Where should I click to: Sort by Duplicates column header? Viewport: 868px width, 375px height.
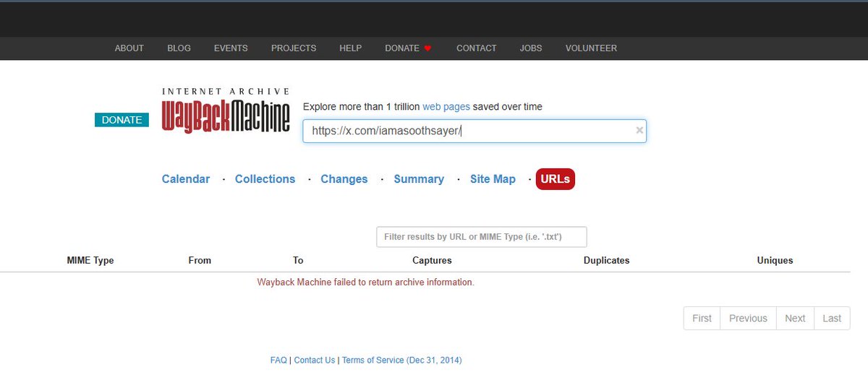click(x=607, y=260)
